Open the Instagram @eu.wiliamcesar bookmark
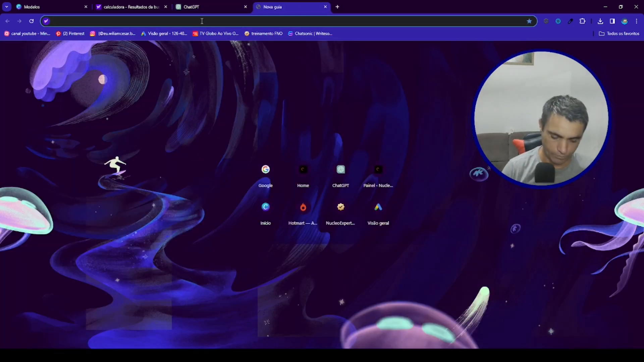644x362 pixels. (113, 34)
